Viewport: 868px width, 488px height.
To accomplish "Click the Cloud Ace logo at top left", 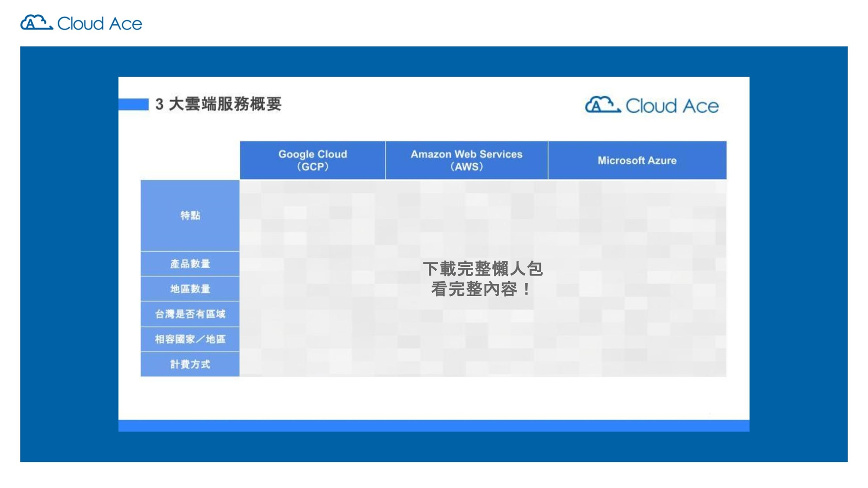I will (81, 23).
